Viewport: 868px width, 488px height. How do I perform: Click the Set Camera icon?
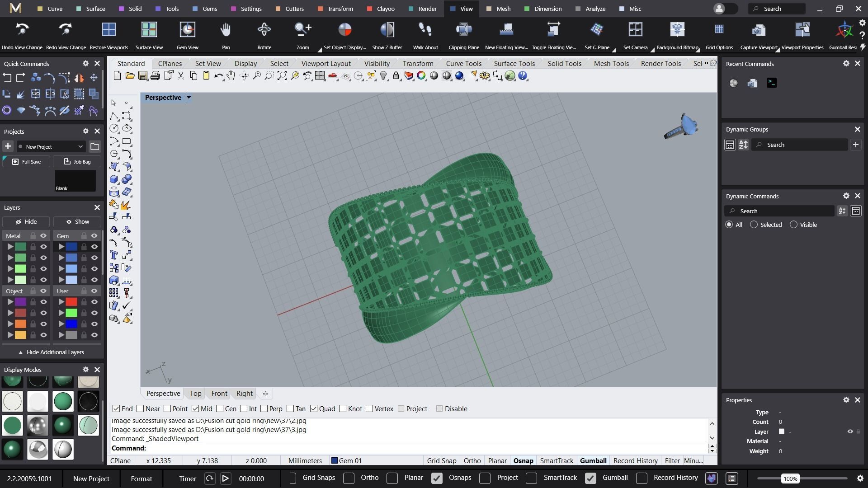point(635,29)
